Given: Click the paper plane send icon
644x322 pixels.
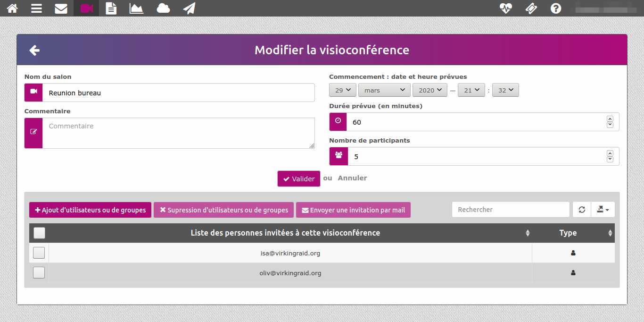Looking at the screenshot, I should 189,8.
